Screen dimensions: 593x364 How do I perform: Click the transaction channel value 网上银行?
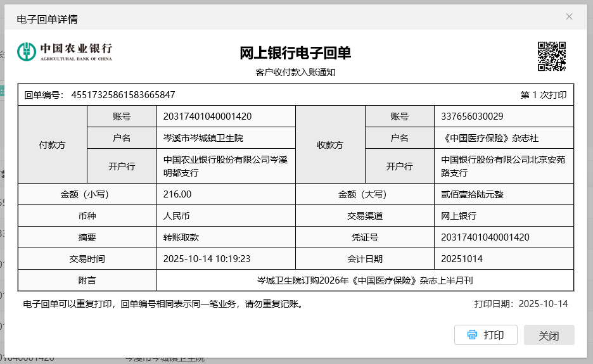click(x=459, y=216)
